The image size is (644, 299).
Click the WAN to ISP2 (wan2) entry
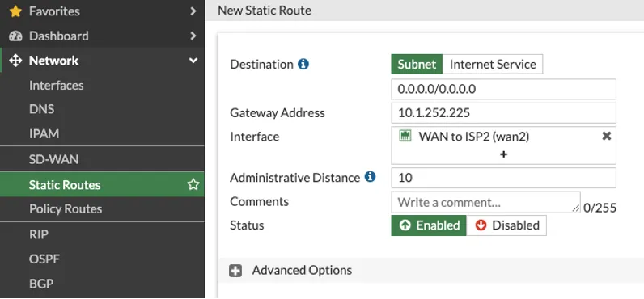click(x=473, y=137)
